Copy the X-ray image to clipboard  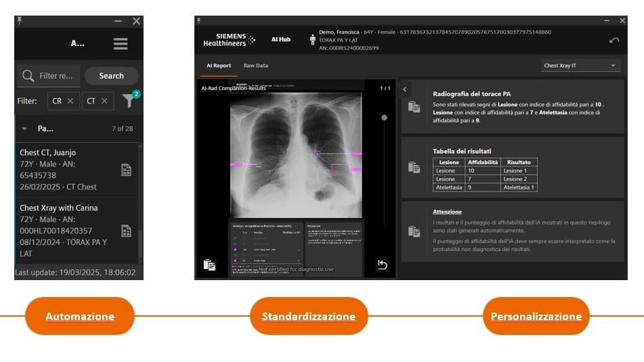pyautogui.click(x=210, y=265)
